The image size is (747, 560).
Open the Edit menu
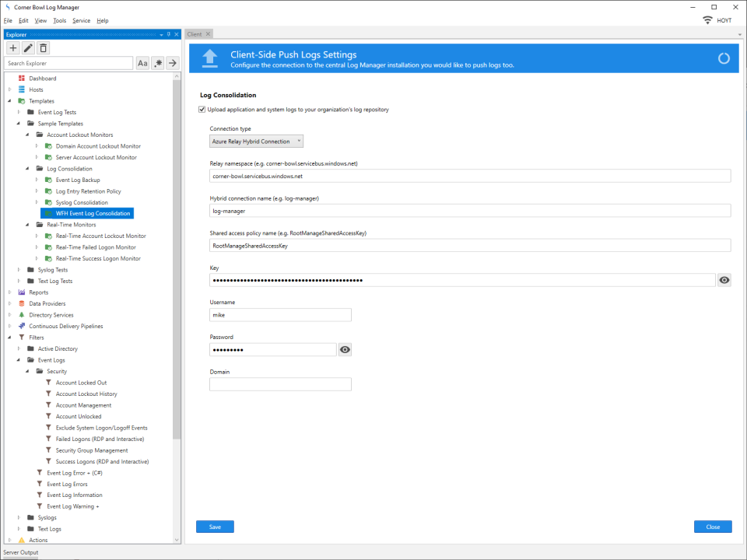[x=23, y=20]
